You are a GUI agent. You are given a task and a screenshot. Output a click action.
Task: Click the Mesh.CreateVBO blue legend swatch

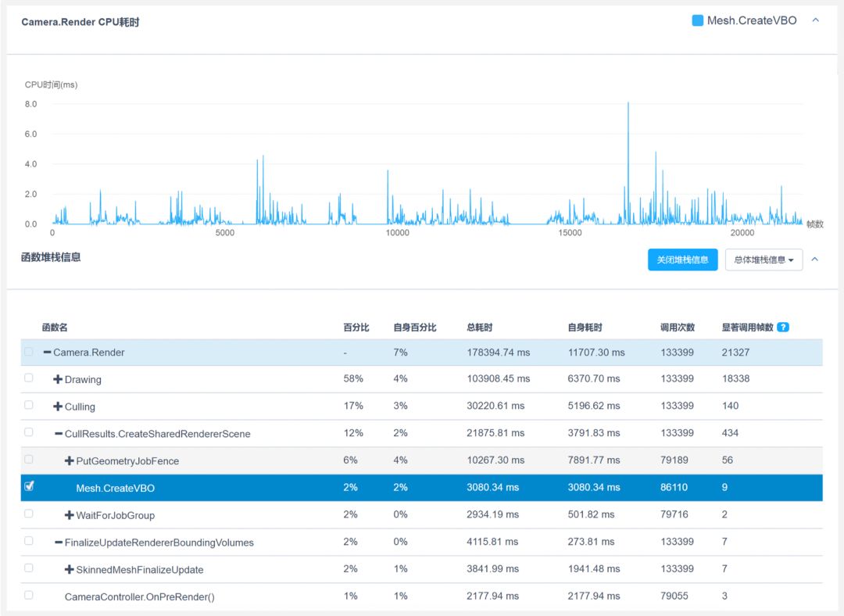tap(697, 20)
